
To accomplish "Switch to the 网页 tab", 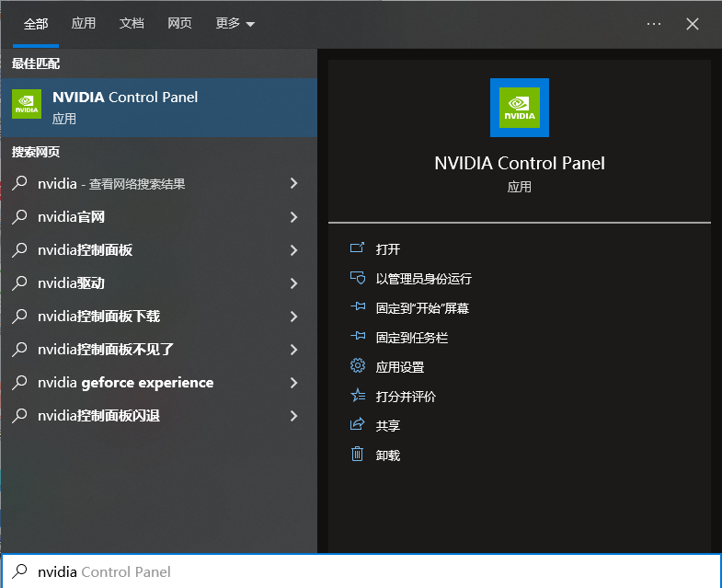I will coord(179,23).
